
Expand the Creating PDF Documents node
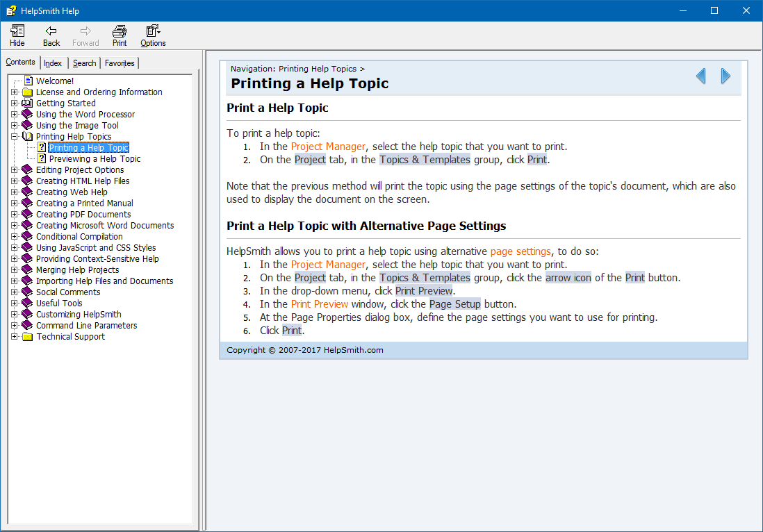tap(15, 215)
